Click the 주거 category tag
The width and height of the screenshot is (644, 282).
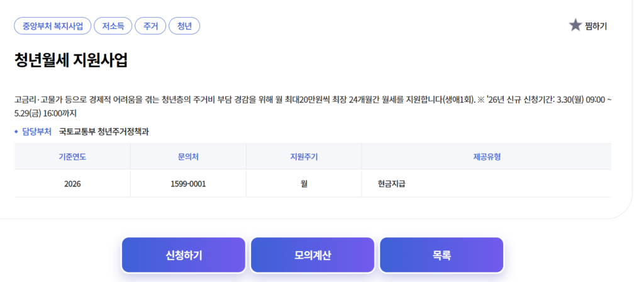[150, 26]
